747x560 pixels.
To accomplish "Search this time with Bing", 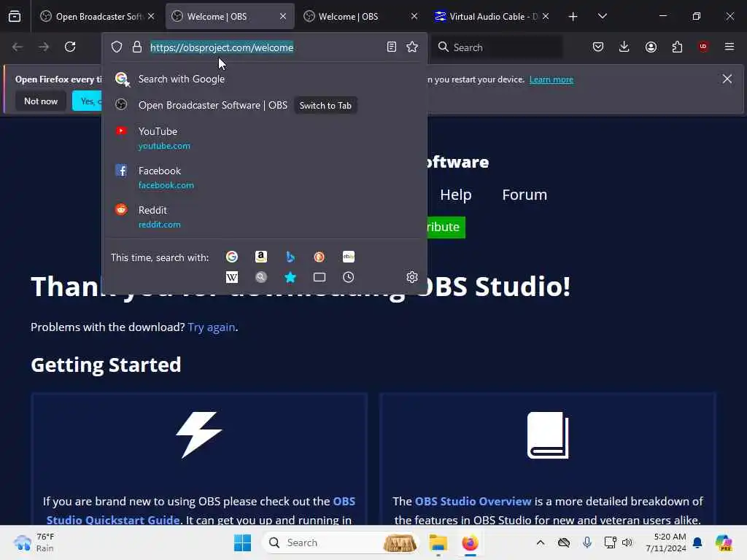I will click(x=290, y=257).
